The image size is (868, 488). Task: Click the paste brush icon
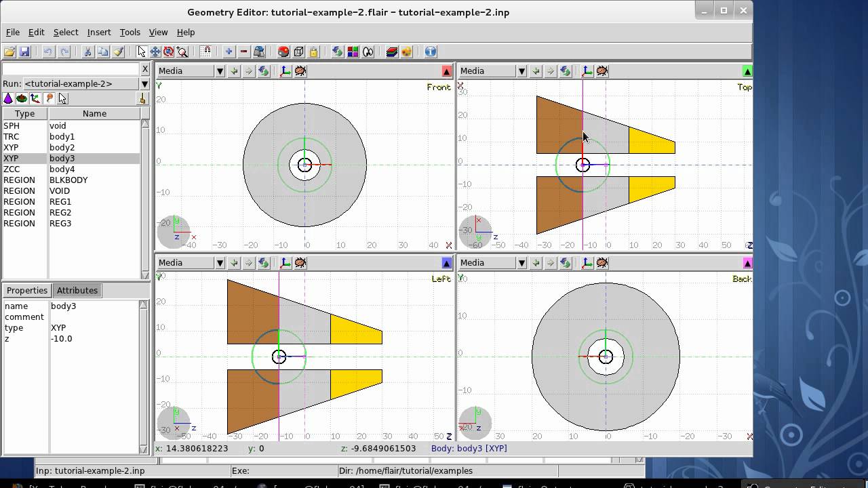coord(118,52)
